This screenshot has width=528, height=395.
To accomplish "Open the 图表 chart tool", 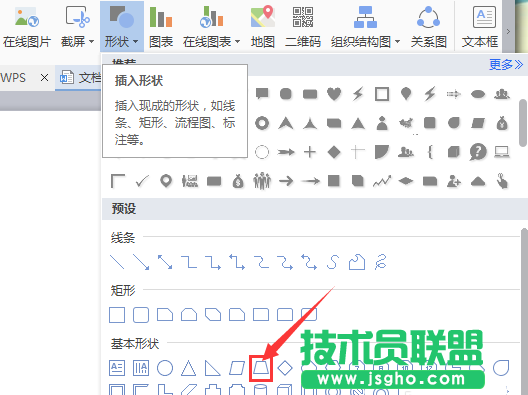I will click(161, 27).
